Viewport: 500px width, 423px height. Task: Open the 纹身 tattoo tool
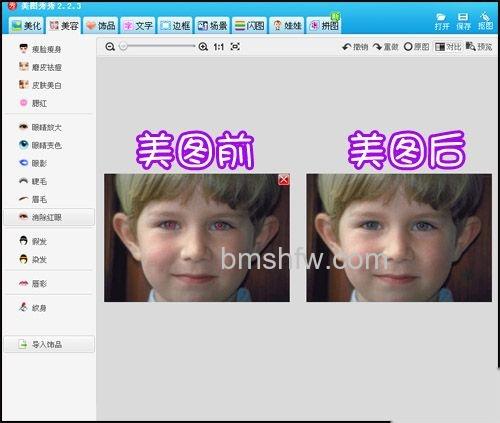point(33,308)
